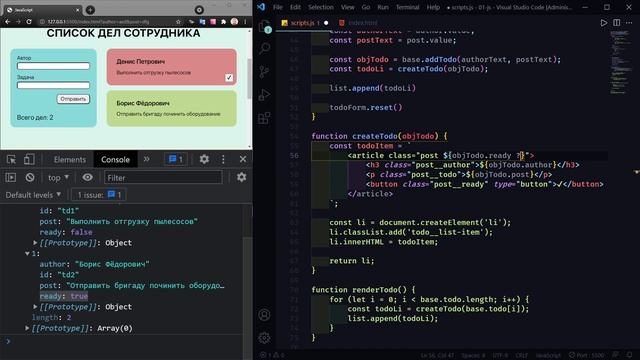
Task: Switch to the Elements tab in DevTools
Action: coord(70,160)
